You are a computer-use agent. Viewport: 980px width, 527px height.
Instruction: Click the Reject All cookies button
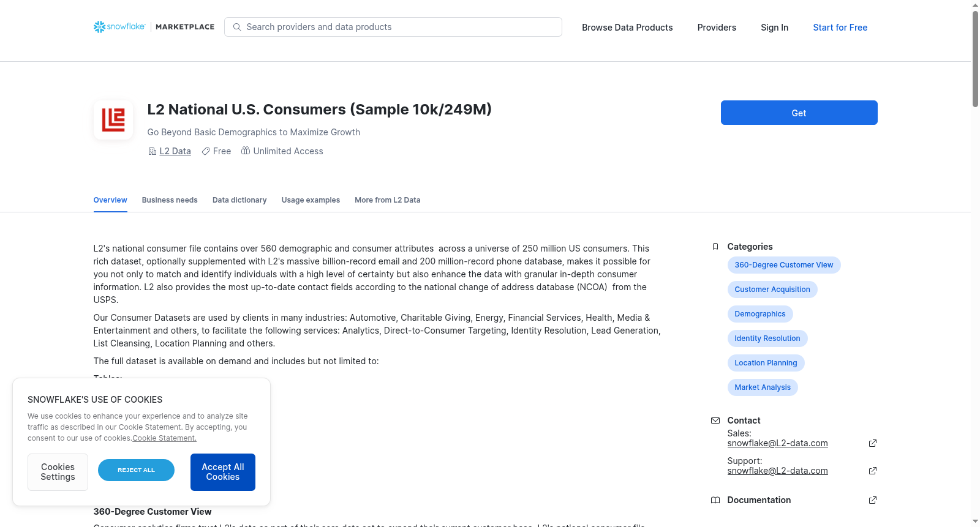137,470
